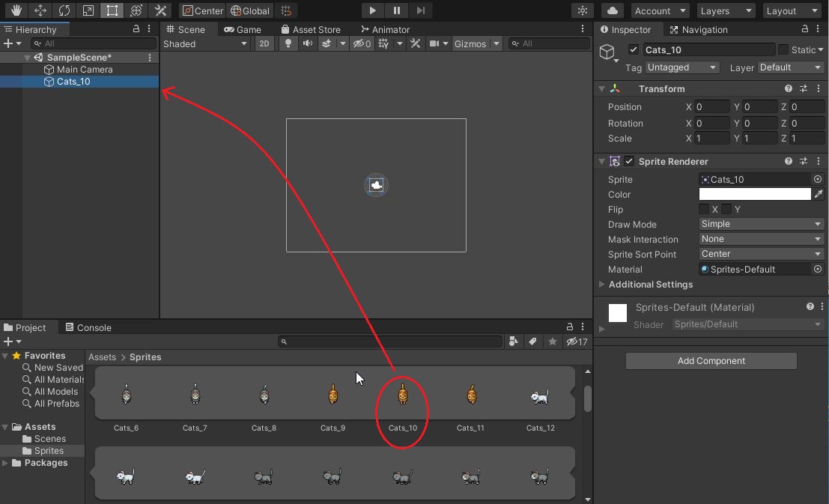Viewport: 829px width, 504px height.
Task: Click Gizmos button
Action: pyautogui.click(x=470, y=44)
